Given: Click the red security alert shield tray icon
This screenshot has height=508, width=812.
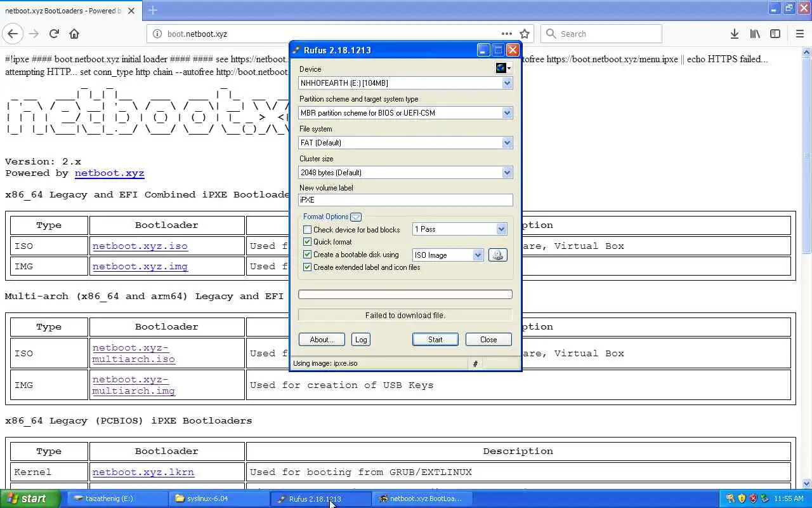Looking at the screenshot, I should pyautogui.click(x=753, y=498).
